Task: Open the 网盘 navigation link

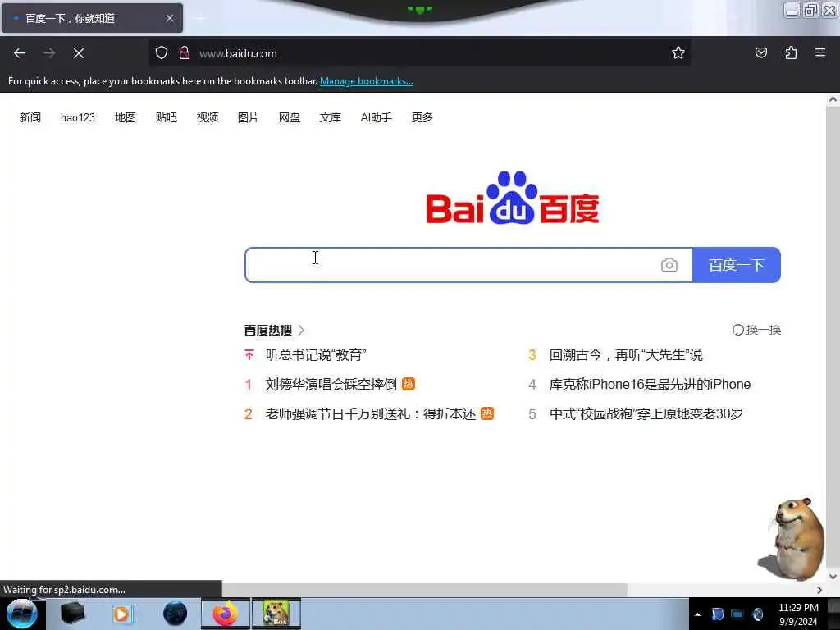Action: [x=290, y=117]
